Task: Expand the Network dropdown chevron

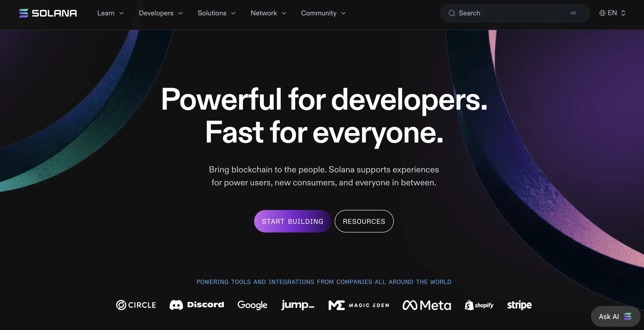Action: point(284,13)
